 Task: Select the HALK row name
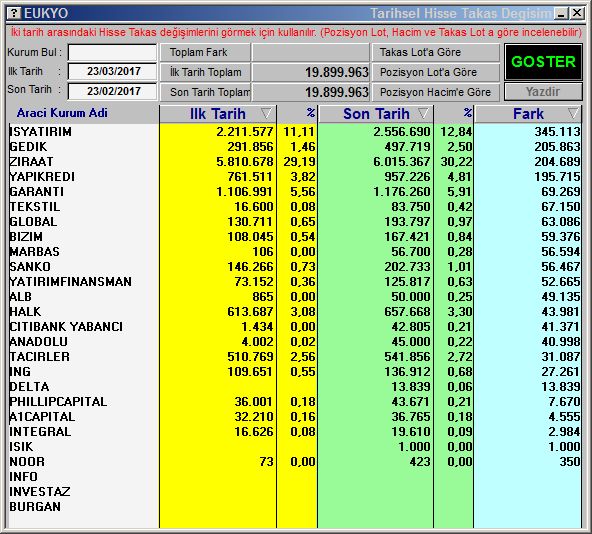pyautogui.click(x=25, y=312)
